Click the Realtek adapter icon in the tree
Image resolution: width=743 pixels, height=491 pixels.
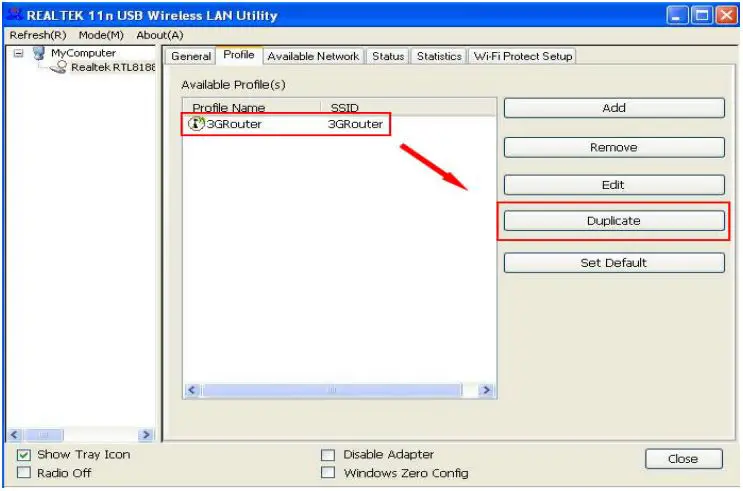[x=58, y=67]
